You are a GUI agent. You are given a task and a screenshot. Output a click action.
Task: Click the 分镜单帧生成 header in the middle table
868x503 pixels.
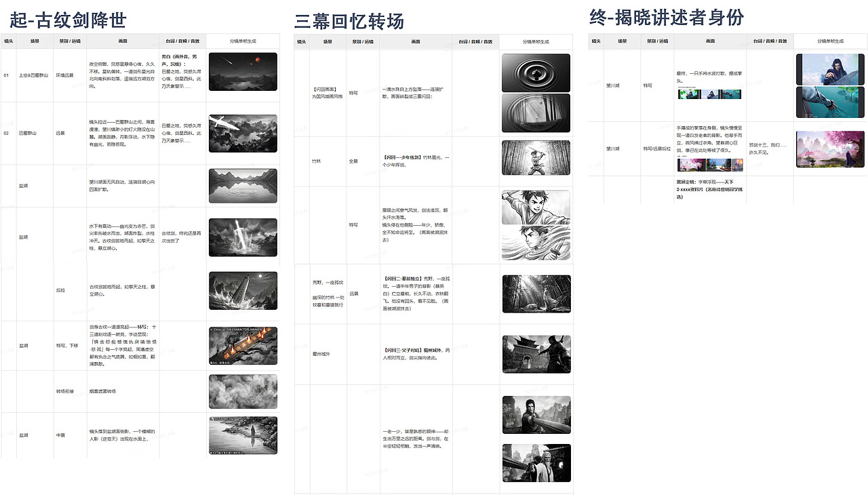coord(536,41)
